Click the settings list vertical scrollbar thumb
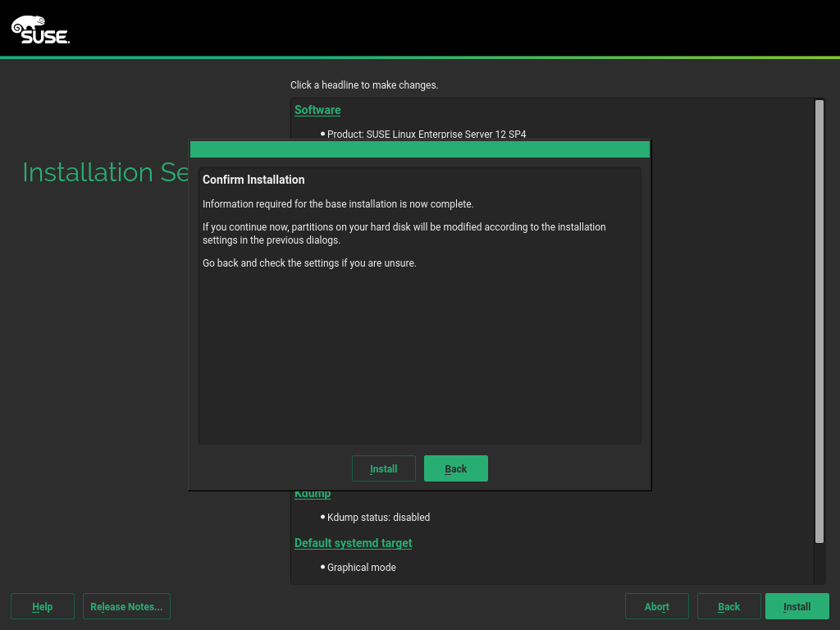Image resolution: width=840 pixels, height=630 pixels. (819, 320)
